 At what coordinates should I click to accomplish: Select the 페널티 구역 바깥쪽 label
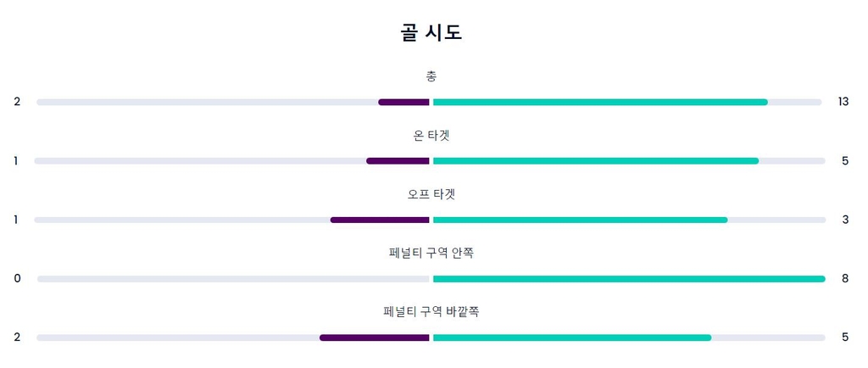[x=431, y=311]
